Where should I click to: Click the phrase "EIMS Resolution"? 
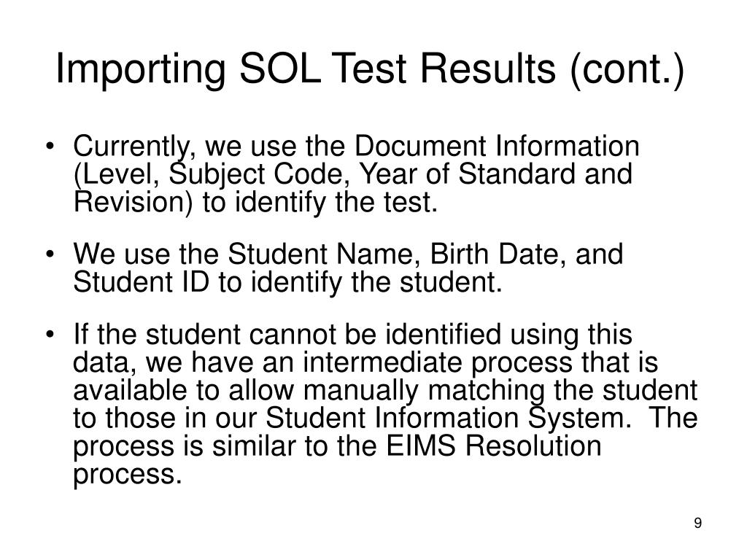(494, 447)
